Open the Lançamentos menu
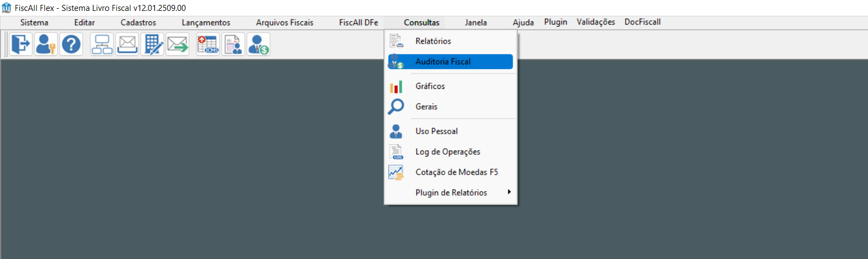This screenshot has width=868, height=259. 206,22
